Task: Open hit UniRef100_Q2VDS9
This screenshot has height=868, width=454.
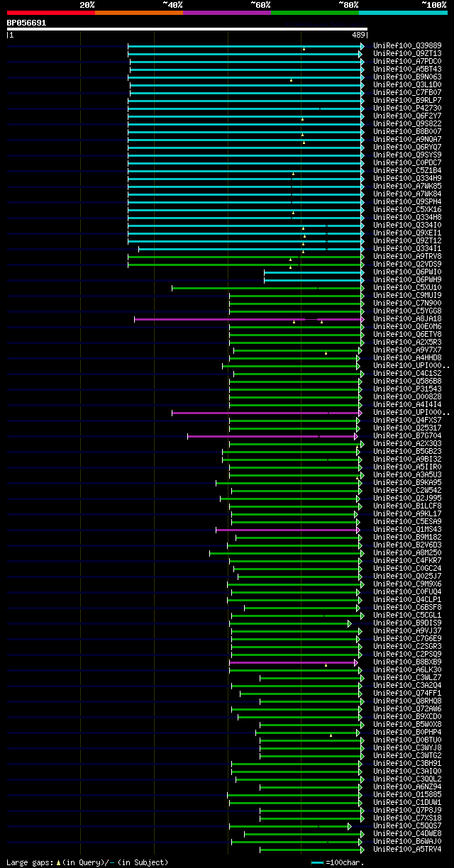Action: click(407, 264)
